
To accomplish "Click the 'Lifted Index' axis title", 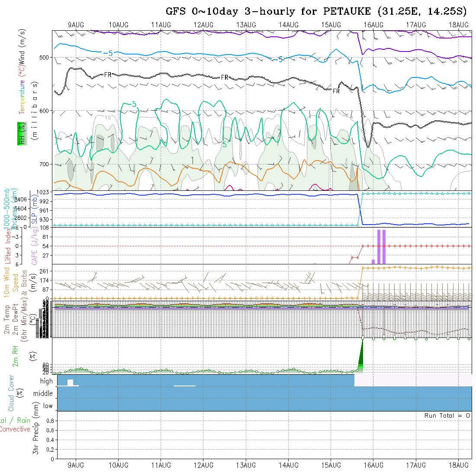I will pyautogui.click(x=8, y=246).
